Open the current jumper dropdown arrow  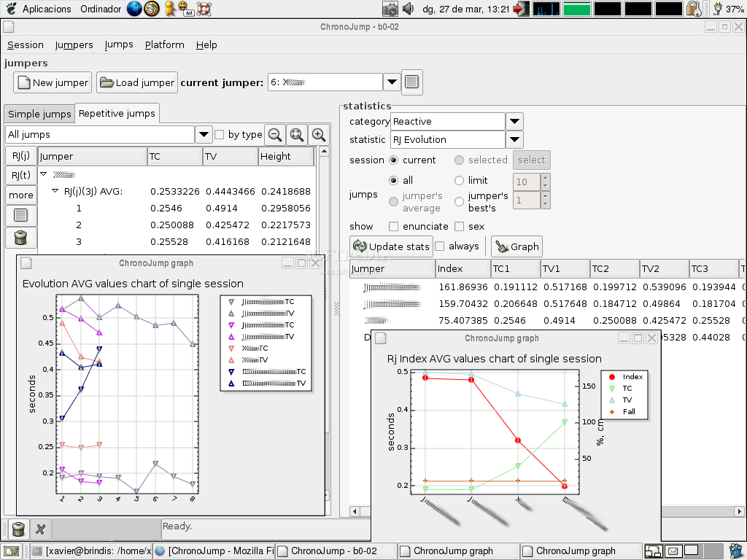point(392,82)
